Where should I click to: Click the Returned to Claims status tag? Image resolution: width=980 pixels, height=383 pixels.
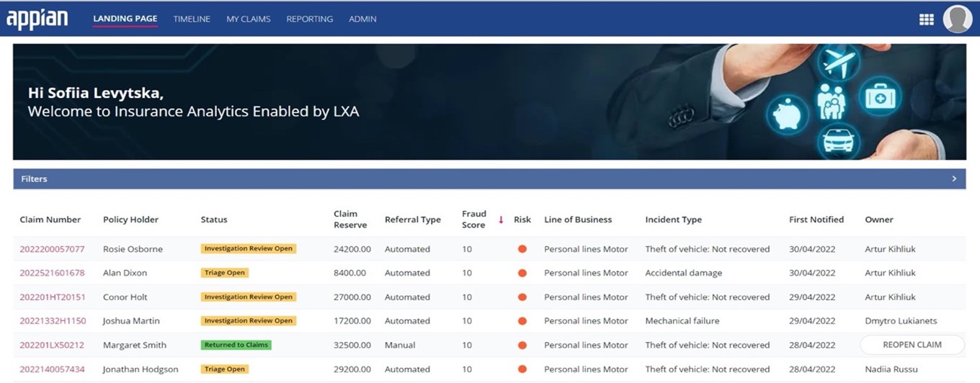236,345
